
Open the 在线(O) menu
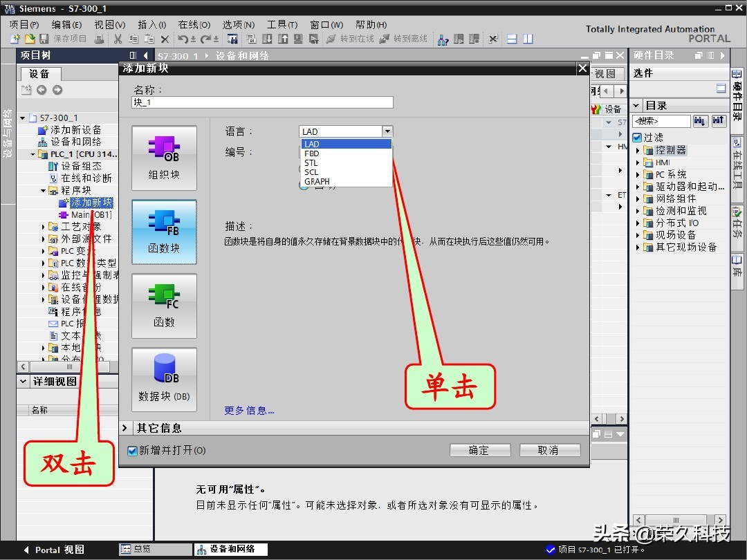(x=192, y=24)
